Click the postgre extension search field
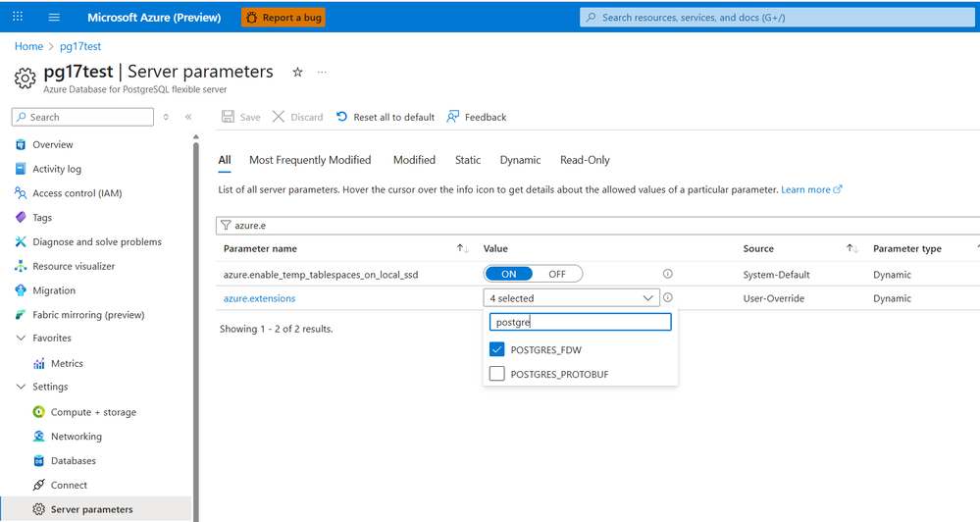This screenshot has width=980, height=522. coord(580,322)
